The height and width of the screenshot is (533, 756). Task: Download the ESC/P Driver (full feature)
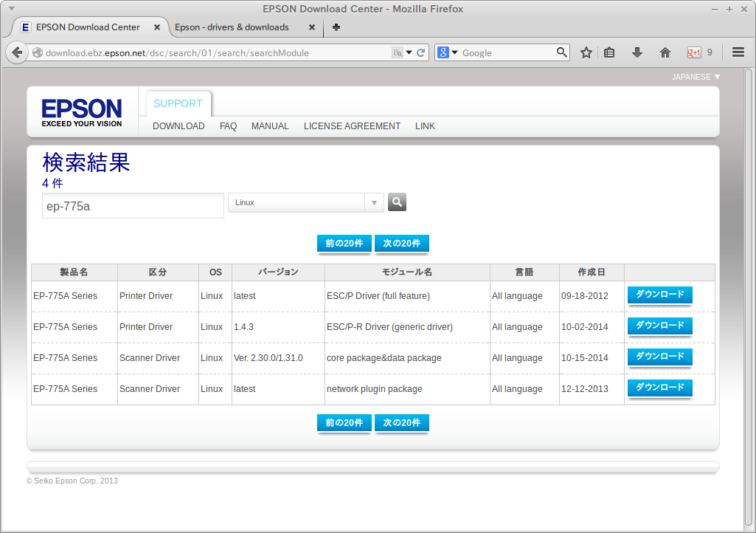click(659, 295)
